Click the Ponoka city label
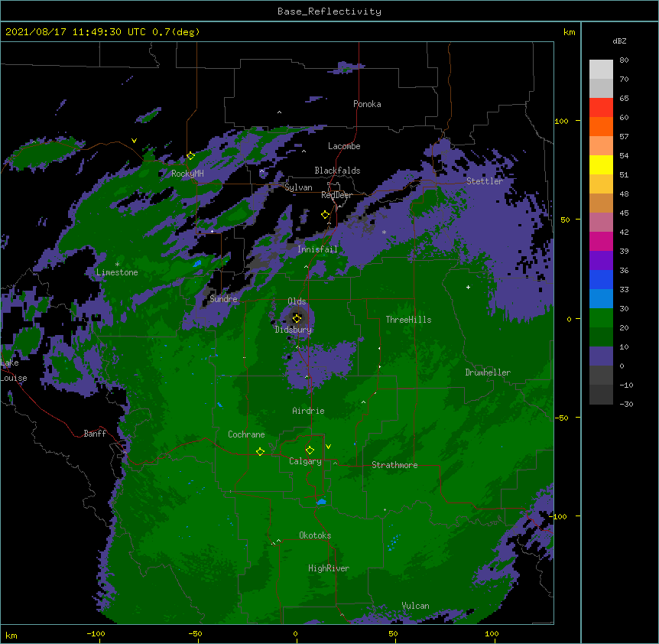The width and height of the screenshot is (659, 644). pos(367,104)
